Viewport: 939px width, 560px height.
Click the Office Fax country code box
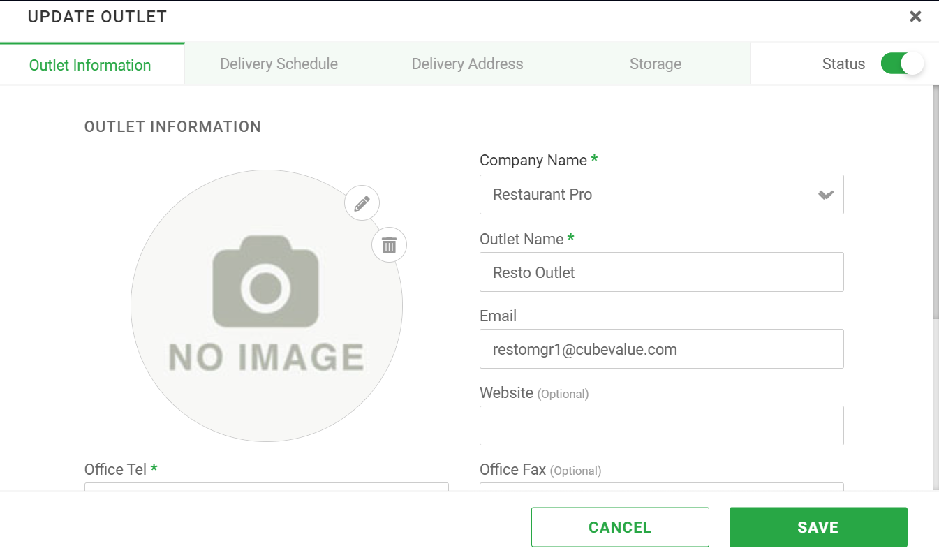click(x=504, y=487)
